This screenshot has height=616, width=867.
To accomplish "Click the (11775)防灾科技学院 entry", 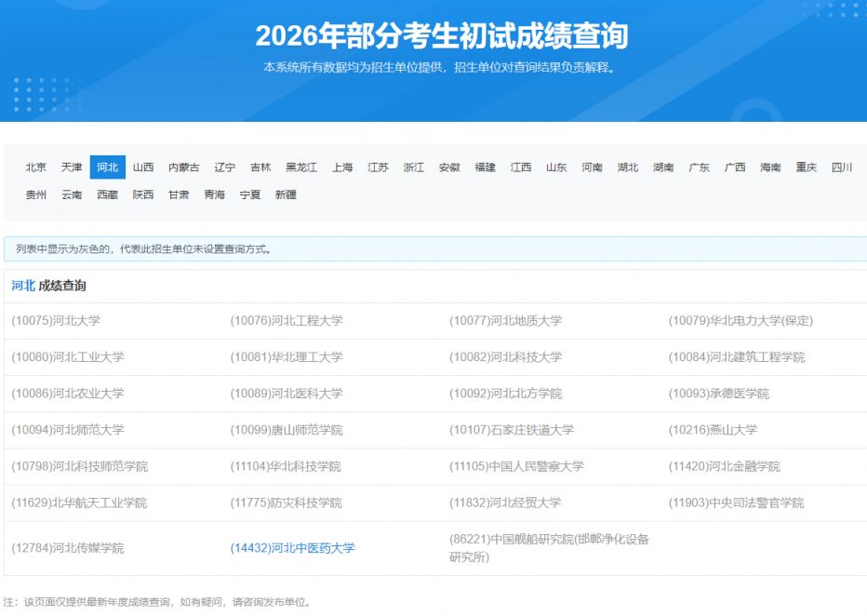I will tap(286, 503).
